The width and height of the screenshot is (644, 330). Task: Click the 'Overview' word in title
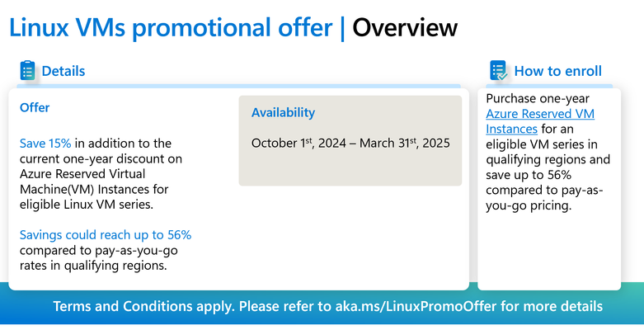(405, 28)
